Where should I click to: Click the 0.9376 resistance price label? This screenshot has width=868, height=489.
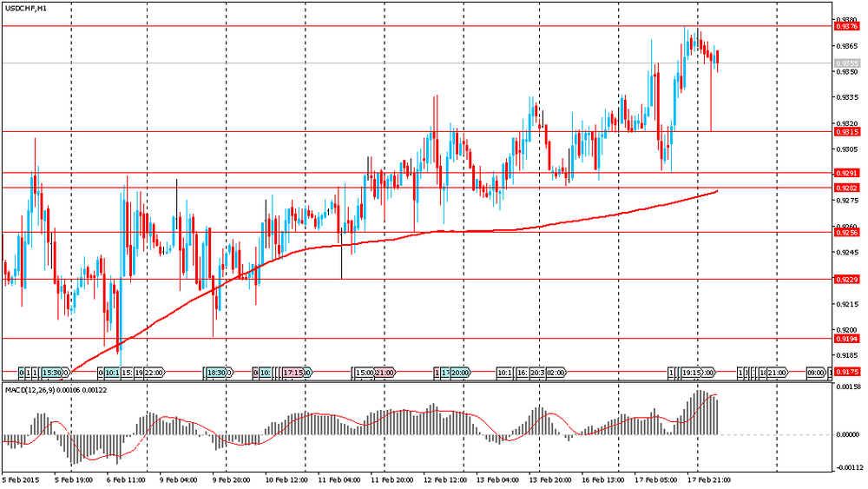(847, 26)
